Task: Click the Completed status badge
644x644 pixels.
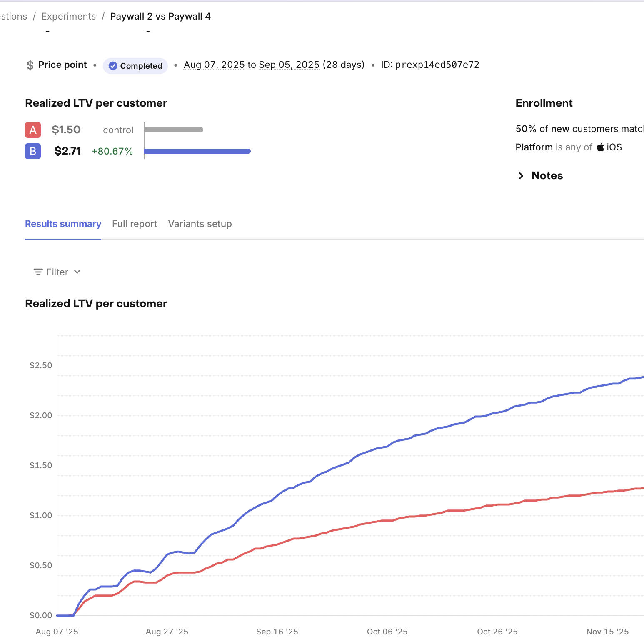Action: pyautogui.click(x=135, y=65)
